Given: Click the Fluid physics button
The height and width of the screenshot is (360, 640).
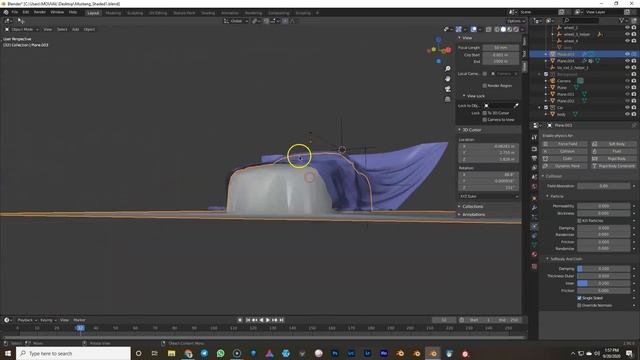Looking at the screenshot, I should point(613,151).
